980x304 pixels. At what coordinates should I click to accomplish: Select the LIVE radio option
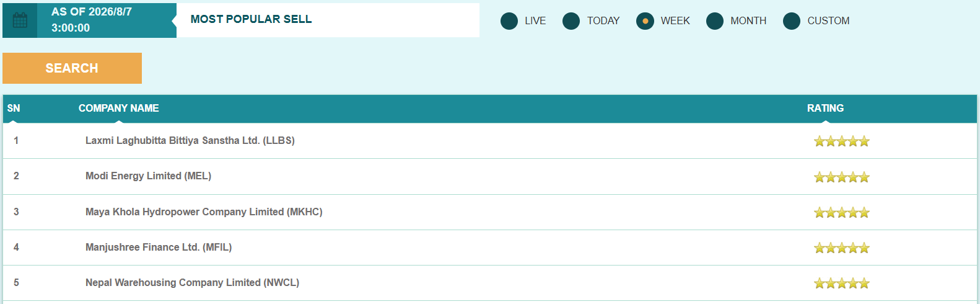509,21
